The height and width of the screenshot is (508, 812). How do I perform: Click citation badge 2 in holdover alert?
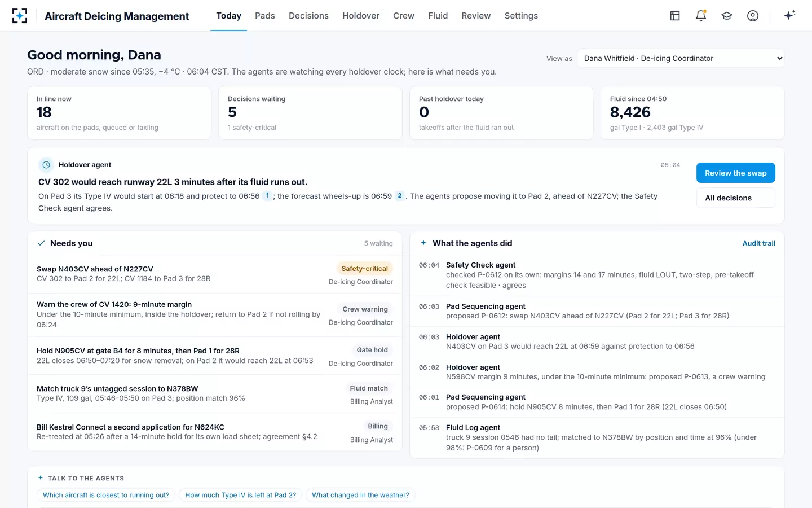[400, 196]
